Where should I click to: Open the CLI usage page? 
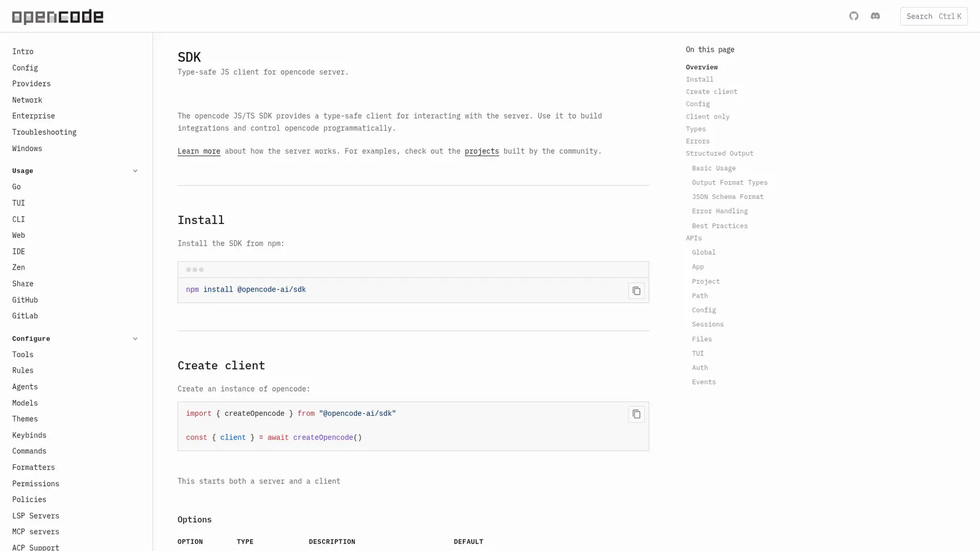19,219
